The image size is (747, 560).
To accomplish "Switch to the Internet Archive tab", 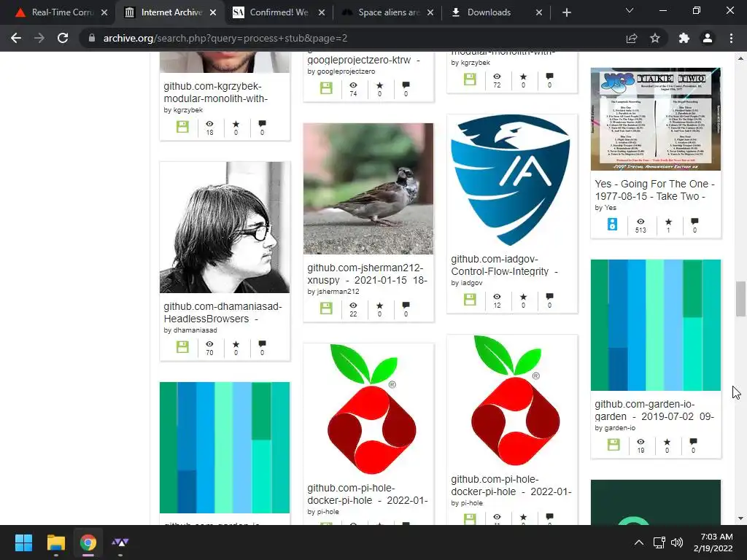I will [164, 12].
